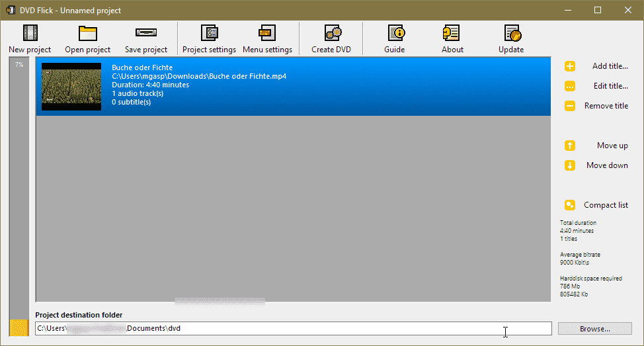
Task: Open the Project settings icon
Action: [x=209, y=32]
